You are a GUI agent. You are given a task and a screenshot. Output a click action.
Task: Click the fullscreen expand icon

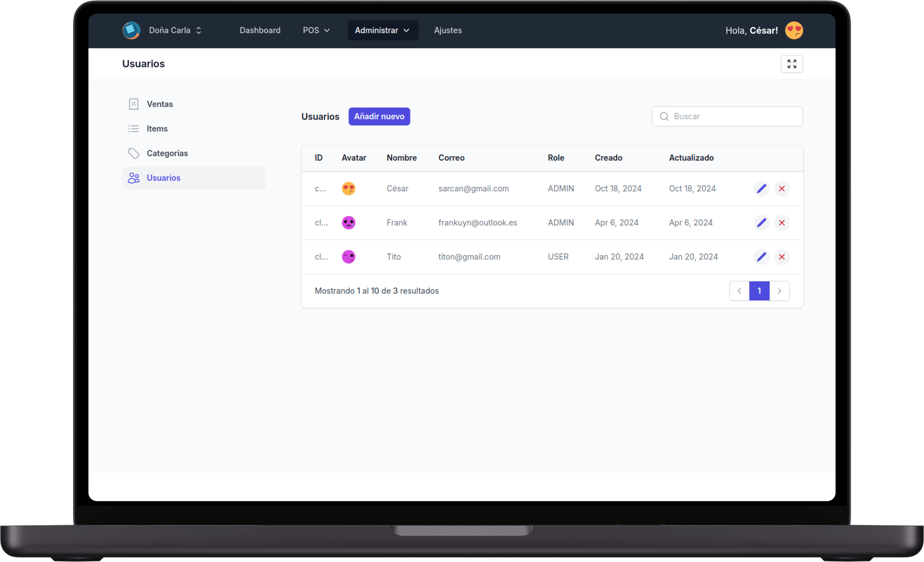click(792, 64)
